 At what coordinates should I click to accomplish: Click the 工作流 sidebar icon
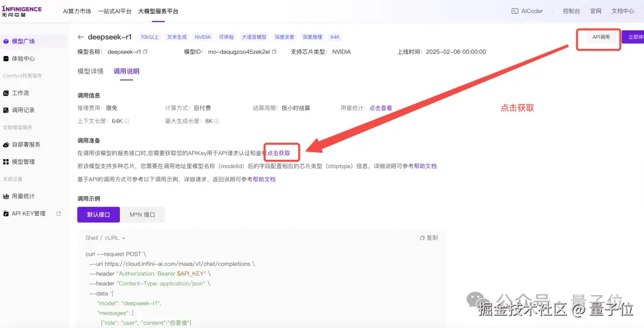pos(6,93)
